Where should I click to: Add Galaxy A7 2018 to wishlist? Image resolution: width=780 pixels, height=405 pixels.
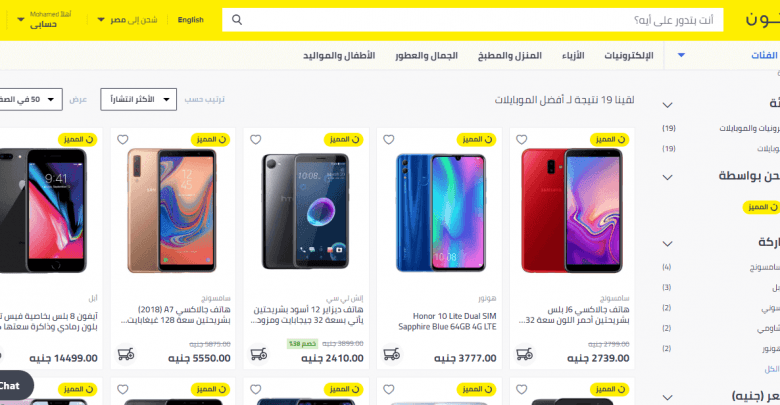pyautogui.click(x=123, y=140)
